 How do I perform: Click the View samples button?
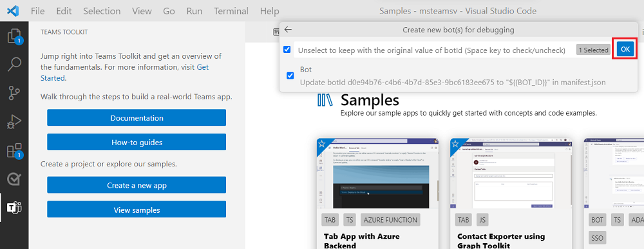[137, 210]
